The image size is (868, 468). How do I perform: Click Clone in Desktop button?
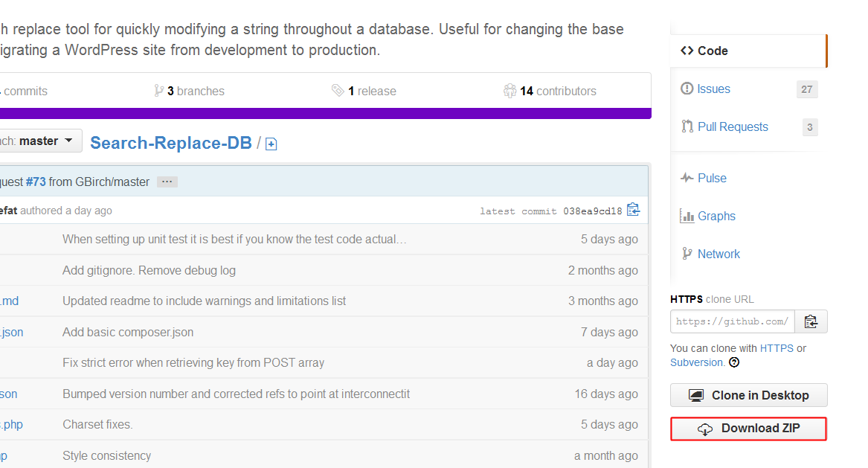(748, 395)
